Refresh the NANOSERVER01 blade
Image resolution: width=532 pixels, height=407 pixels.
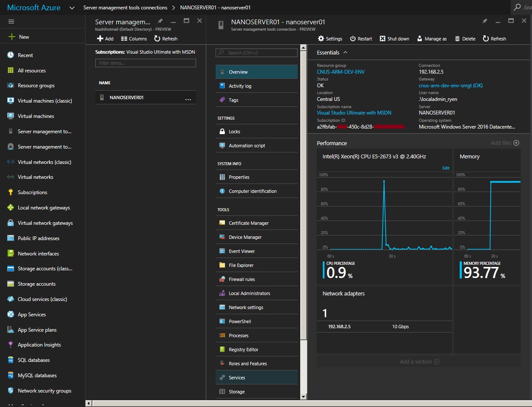(x=495, y=38)
